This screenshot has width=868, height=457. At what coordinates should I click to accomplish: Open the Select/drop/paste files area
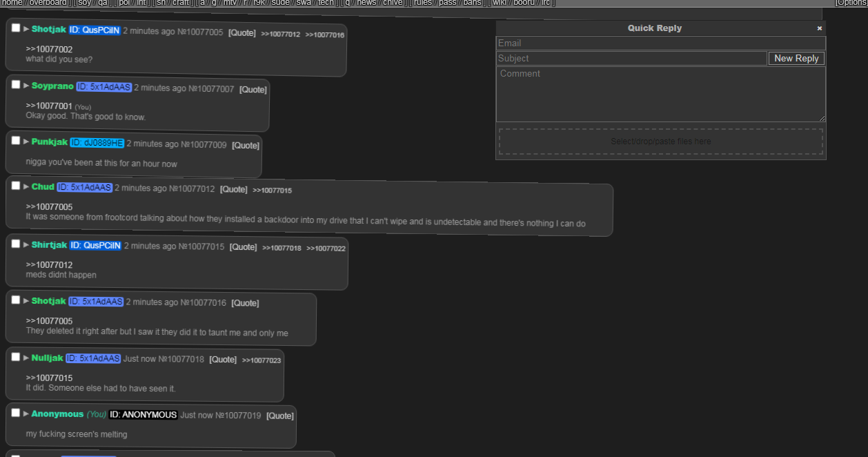pyautogui.click(x=660, y=142)
